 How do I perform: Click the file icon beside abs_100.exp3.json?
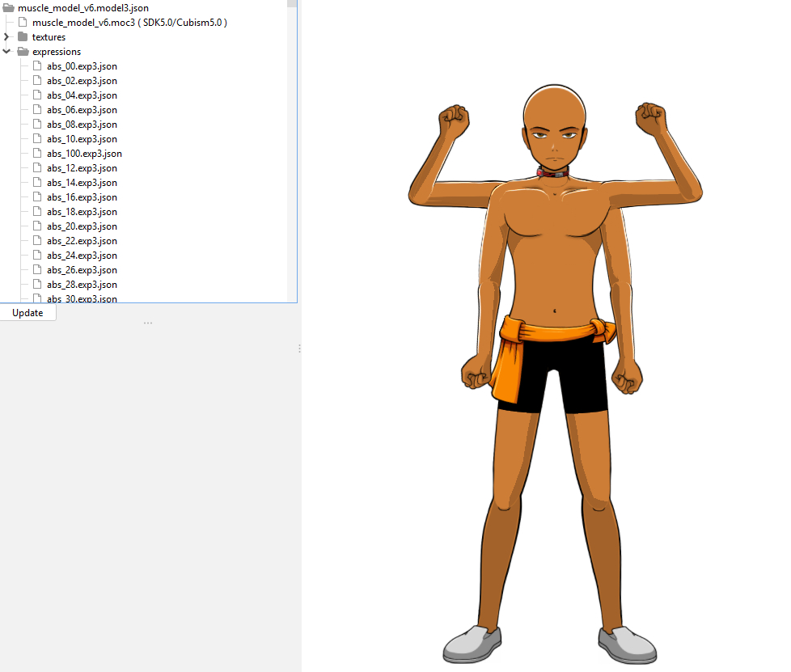point(37,154)
